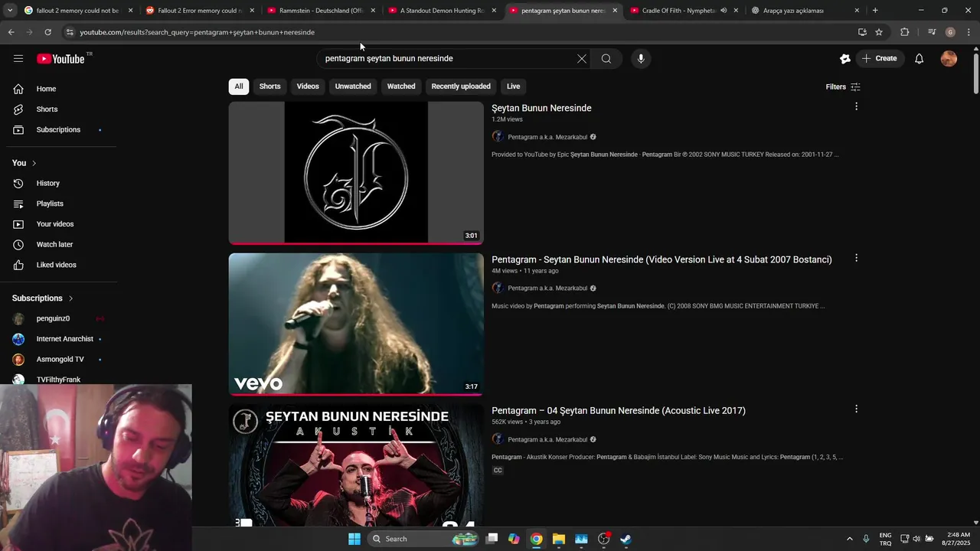Viewport: 980px width, 551px height.
Task: Click the page vertical scrollbar
Action: tap(975, 74)
